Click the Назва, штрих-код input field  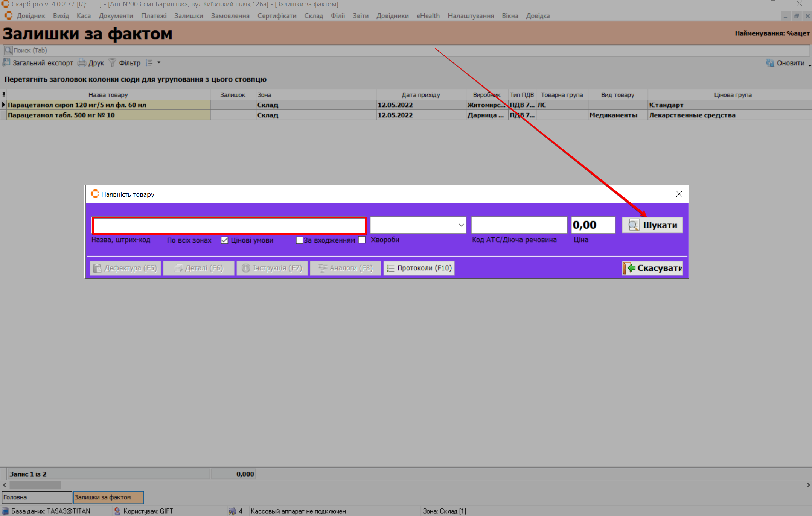[x=229, y=225]
